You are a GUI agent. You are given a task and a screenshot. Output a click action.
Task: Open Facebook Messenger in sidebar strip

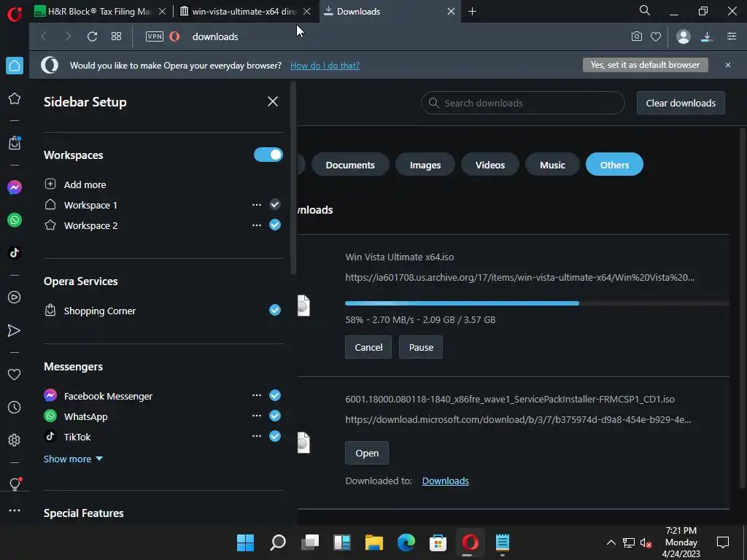(x=15, y=187)
